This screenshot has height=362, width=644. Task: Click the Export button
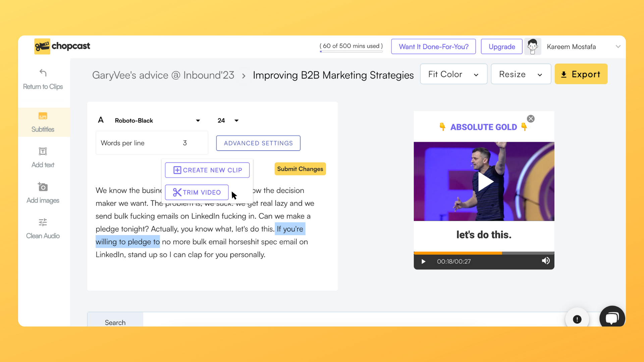(581, 74)
